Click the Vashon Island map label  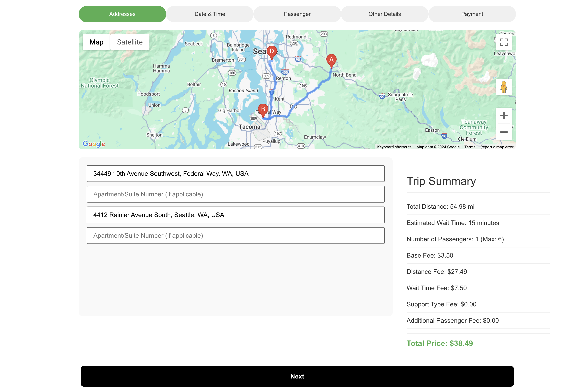click(243, 91)
